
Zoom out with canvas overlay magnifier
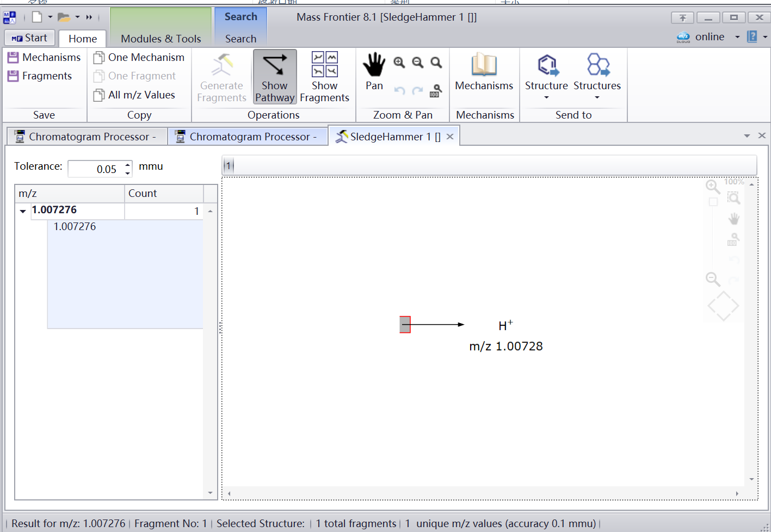point(713,280)
